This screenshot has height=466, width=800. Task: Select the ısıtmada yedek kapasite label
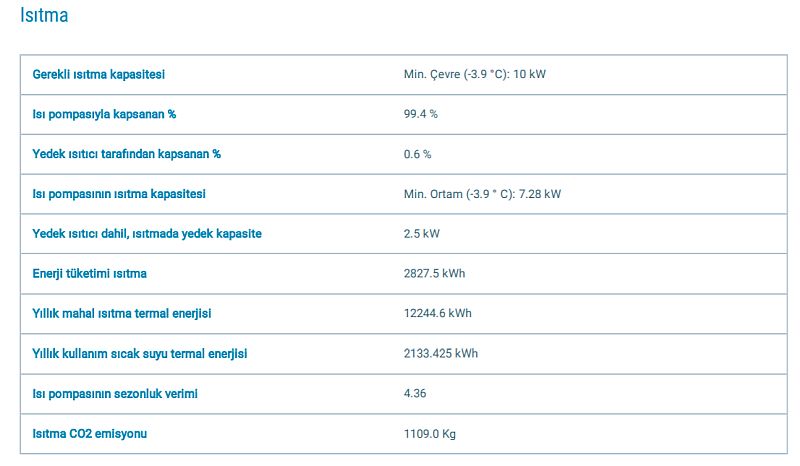147,234
